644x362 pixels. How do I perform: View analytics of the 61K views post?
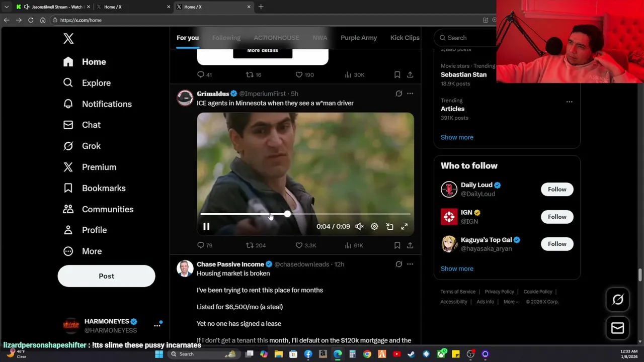click(354, 245)
